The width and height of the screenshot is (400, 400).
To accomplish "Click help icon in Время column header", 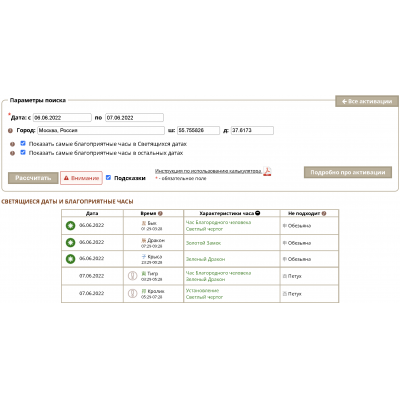I will (x=160, y=213).
